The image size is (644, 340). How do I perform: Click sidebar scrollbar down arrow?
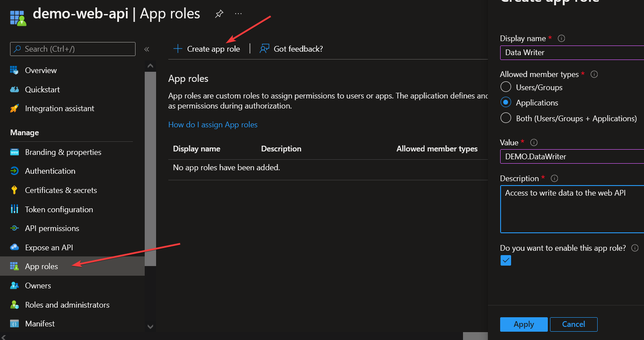(150, 326)
